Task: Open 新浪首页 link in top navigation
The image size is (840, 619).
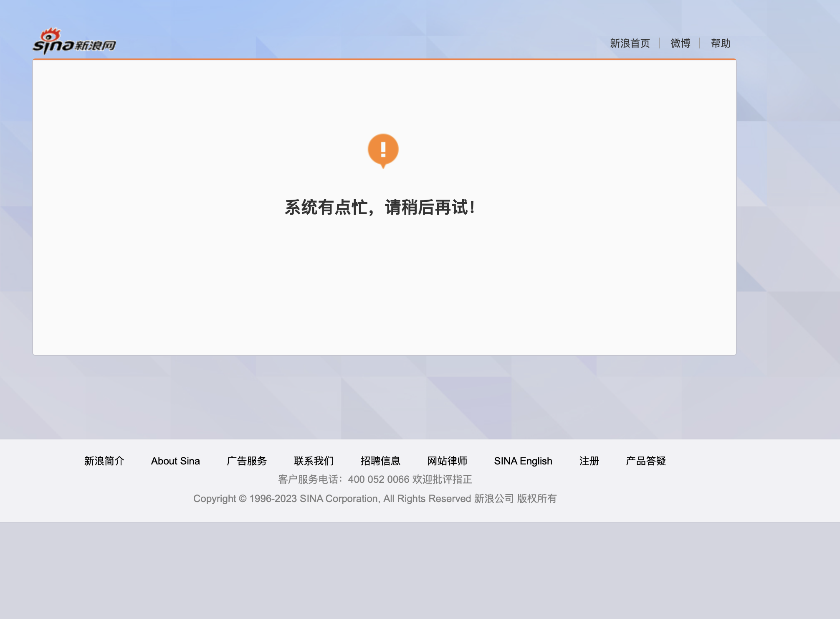Action: click(x=630, y=43)
